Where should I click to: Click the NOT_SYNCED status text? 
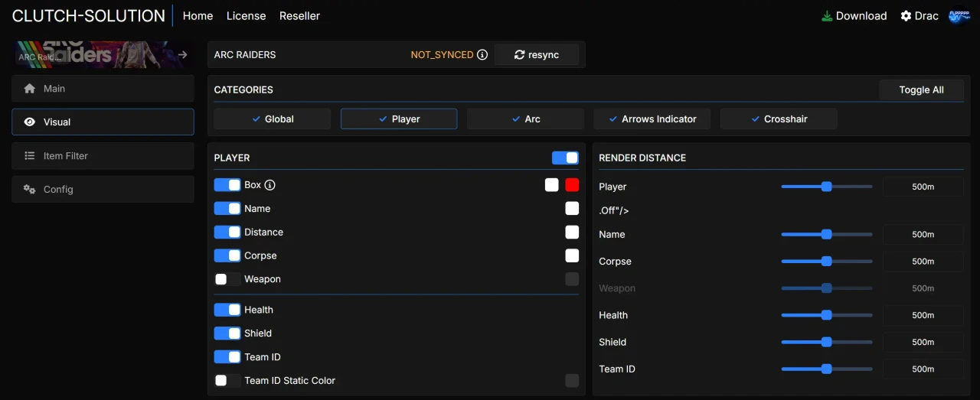[x=442, y=55]
